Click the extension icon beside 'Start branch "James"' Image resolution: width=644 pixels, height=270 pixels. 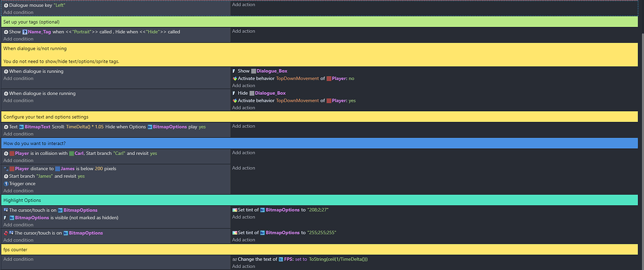point(6,176)
